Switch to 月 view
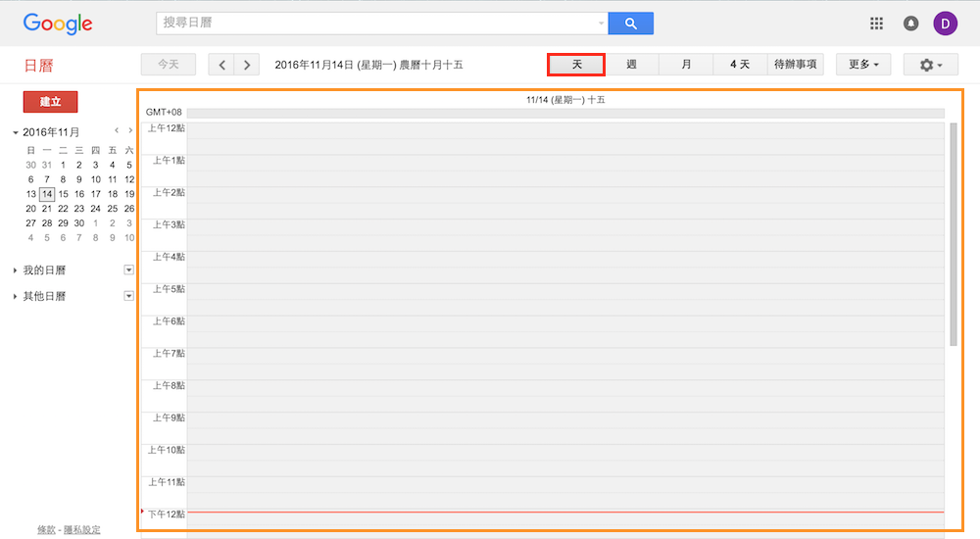 coord(686,65)
